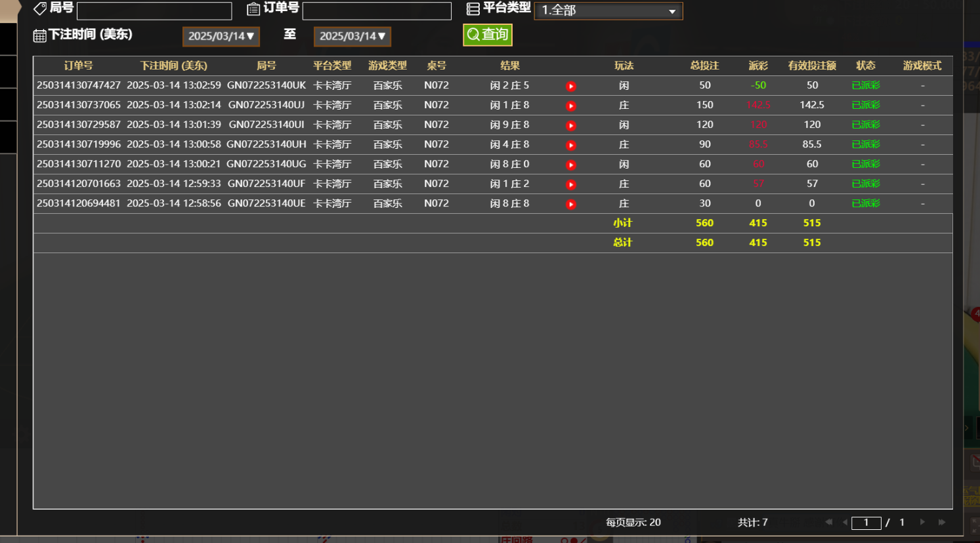This screenshot has height=543, width=980.
Task: Play replay for order 250314120701663
Action: click(x=571, y=184)
